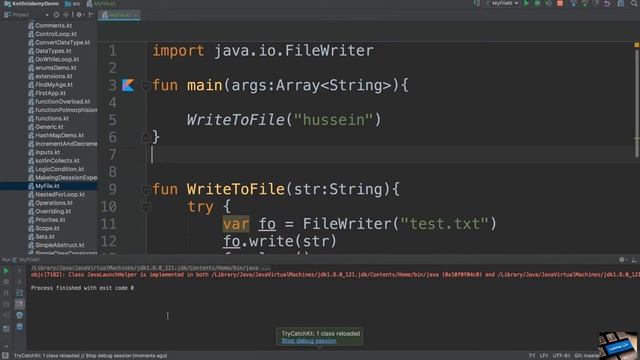640x360 pixels.
Task: Clear all console output with the trash icon
Action: coord(19,327)
